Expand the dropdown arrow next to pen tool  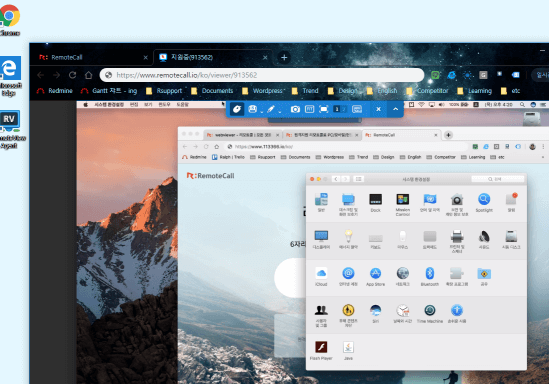coord(280,111)
